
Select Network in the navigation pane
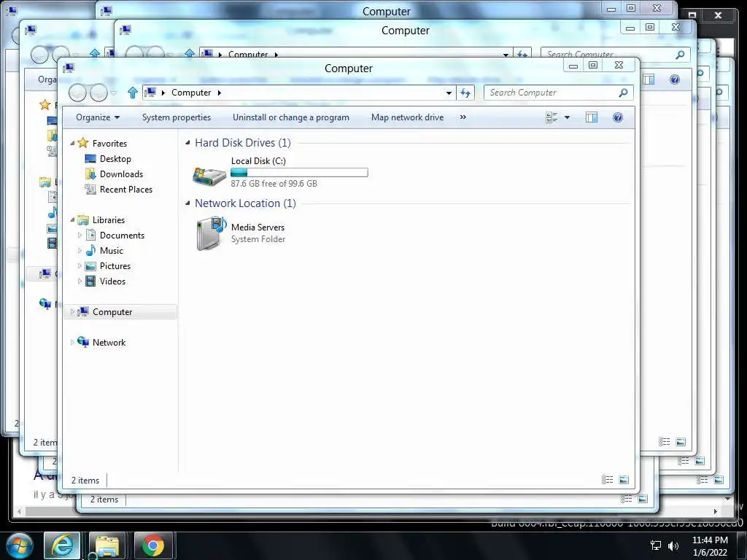click(x=109, y=343)
